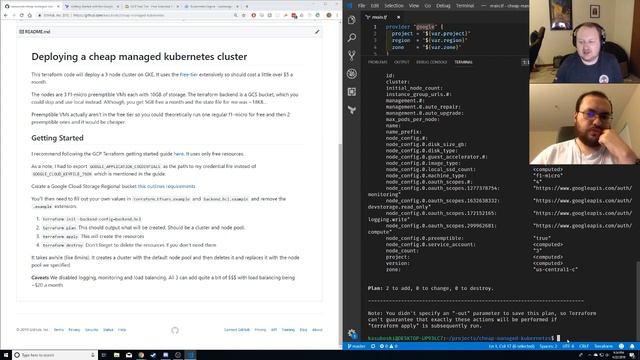This screenshot has height=360, width=640.
Task: Switch to the GCP Free Tier Chrome tab
Action: click(150, 7)
